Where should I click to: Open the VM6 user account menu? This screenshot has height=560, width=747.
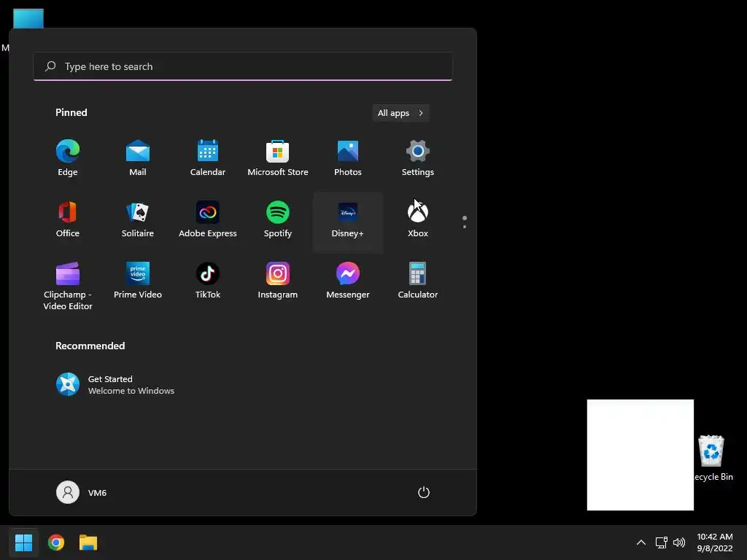pyautogui.click(x=82, y=492)
